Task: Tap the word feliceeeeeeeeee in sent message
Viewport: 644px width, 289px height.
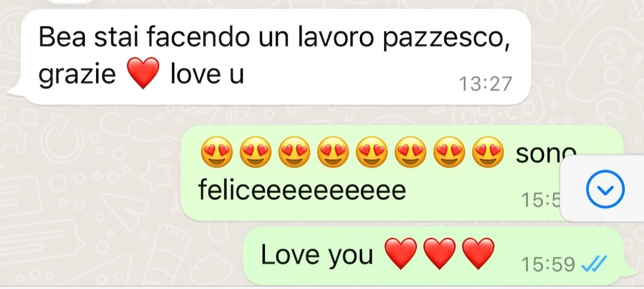Action: (302, 190)
